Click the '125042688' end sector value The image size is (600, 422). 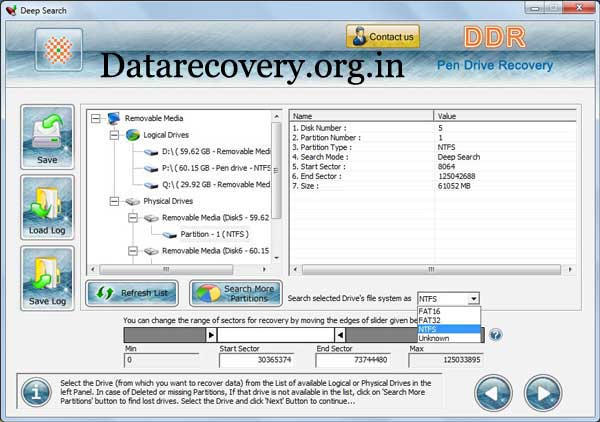pyautogui.click(x=457, y=176)
